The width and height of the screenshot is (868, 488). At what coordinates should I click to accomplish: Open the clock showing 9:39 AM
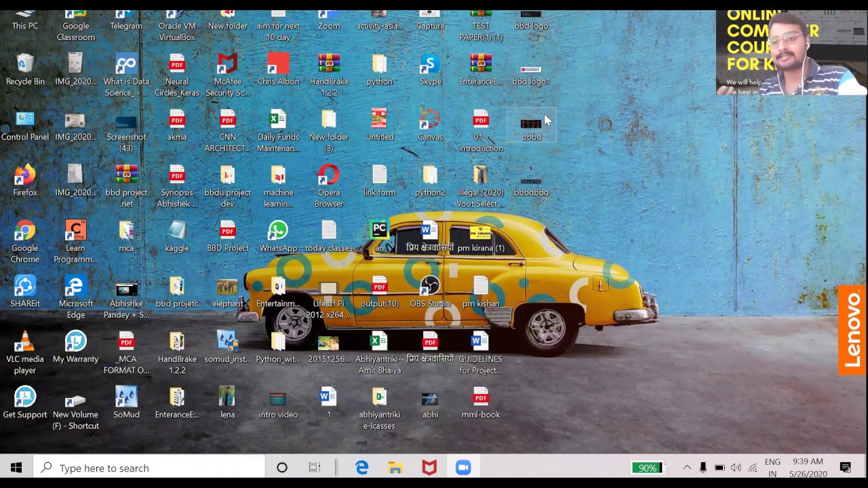click(x=808, y=468)
